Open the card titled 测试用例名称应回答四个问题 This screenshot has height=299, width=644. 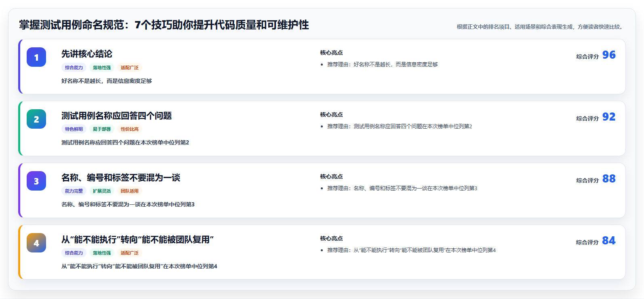pyautogui.click(x=322, y=129)
